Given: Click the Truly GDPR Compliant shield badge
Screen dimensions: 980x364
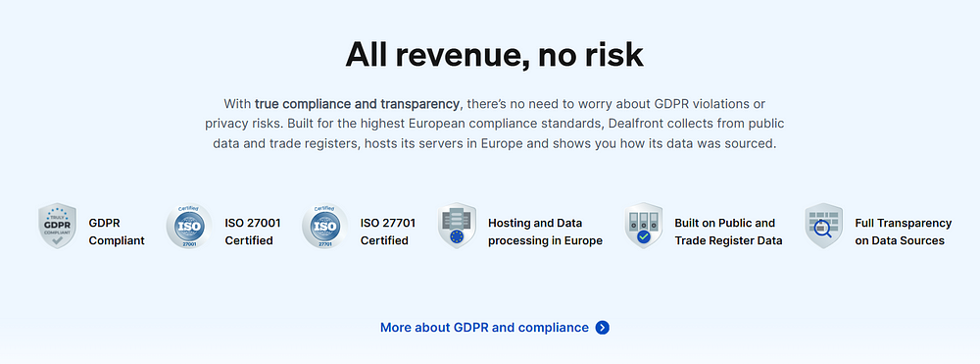Looking at the screenshot, I should tap(58, 226).
